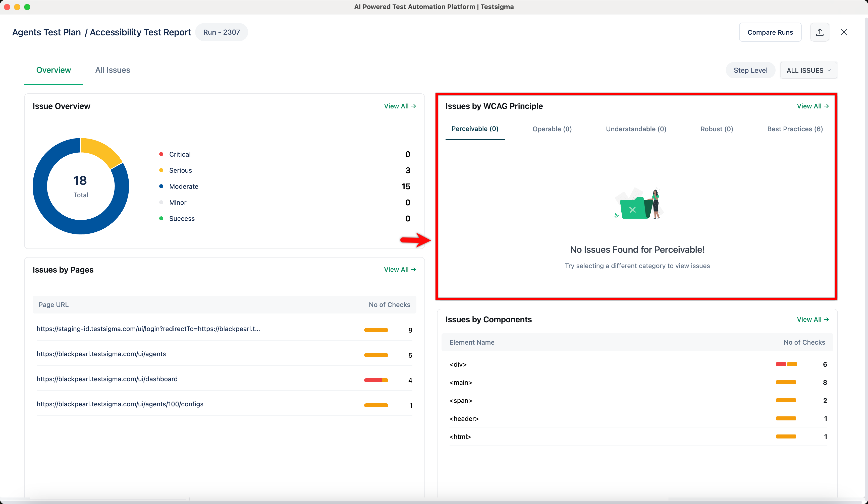This screenshot has height=504, width=868.
Task: Click the donut chart showing 18 total
Action: pyautogui.click(x=81, y=186)
